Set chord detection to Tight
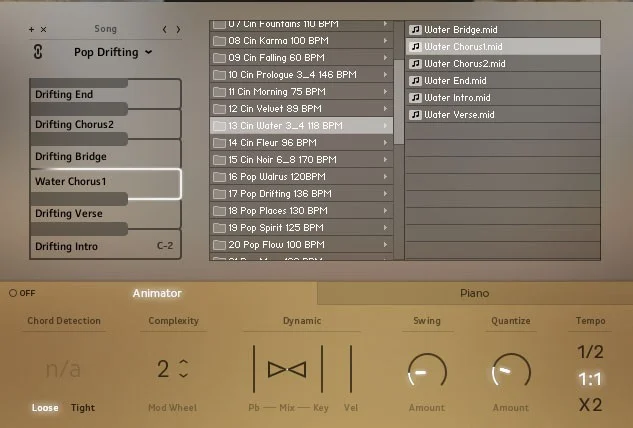 tap(83, 408)
